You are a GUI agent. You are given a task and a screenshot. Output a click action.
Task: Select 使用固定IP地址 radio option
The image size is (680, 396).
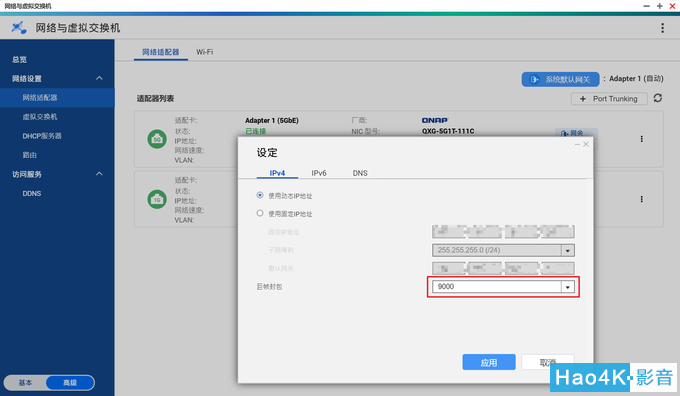(260, 213)
